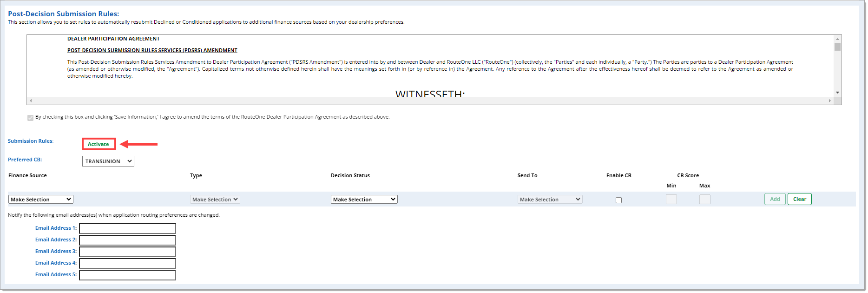Focus the Email Address 5 field
This screenshot has height=293, width=868.
point(127,275)
